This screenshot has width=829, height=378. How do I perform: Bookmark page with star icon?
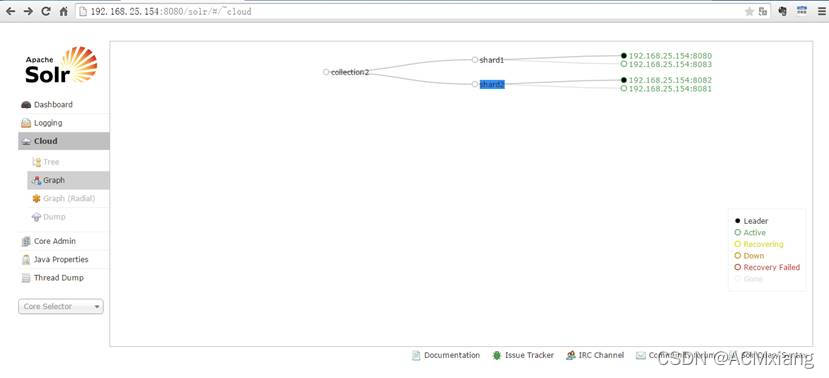(749, 12)
